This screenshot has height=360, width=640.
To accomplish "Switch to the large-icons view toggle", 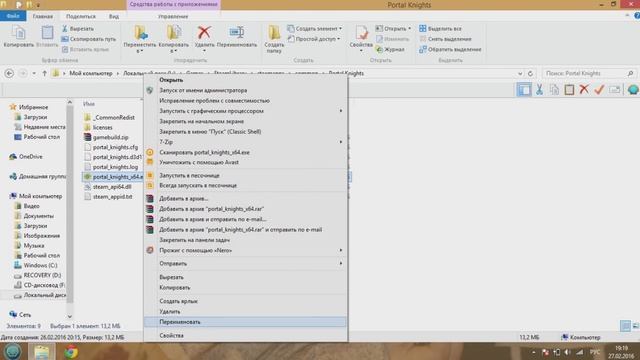I will coord(636,326).
